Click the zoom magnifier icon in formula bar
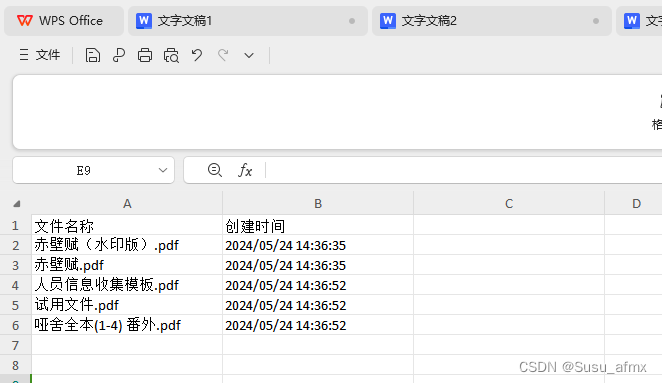This screenshot has width=662, height=383. pyautogui.click(x=214, y=170)
